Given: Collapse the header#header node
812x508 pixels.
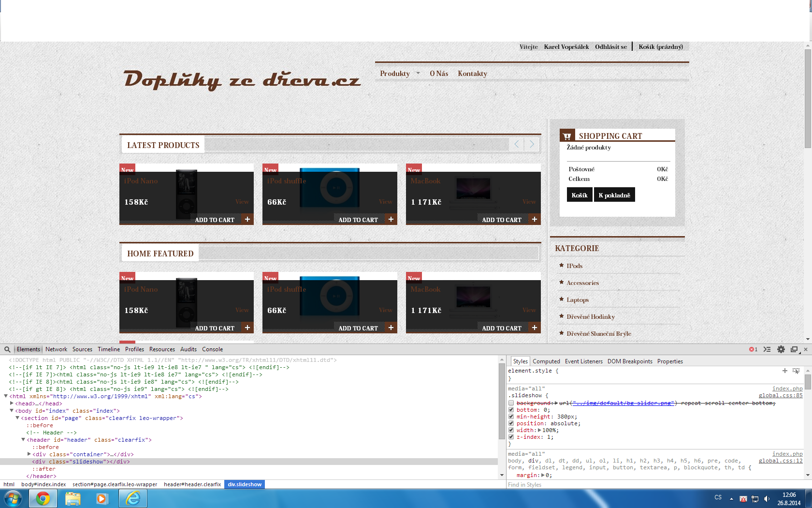Looking at the screenshot, I should [x=23, y=440].
